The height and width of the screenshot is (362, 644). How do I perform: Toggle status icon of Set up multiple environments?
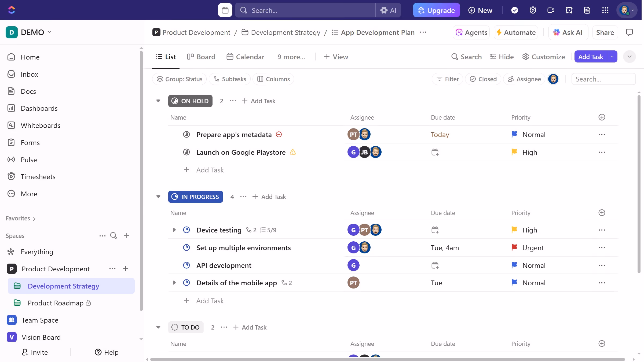tap(186, 248)
